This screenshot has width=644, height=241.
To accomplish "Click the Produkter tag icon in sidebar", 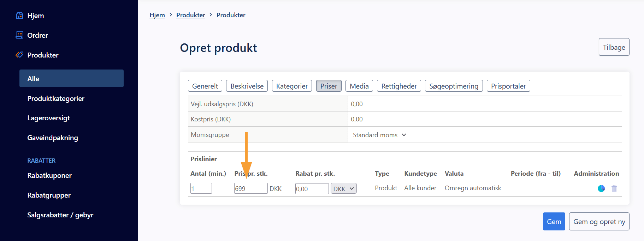I will (19, 55).
